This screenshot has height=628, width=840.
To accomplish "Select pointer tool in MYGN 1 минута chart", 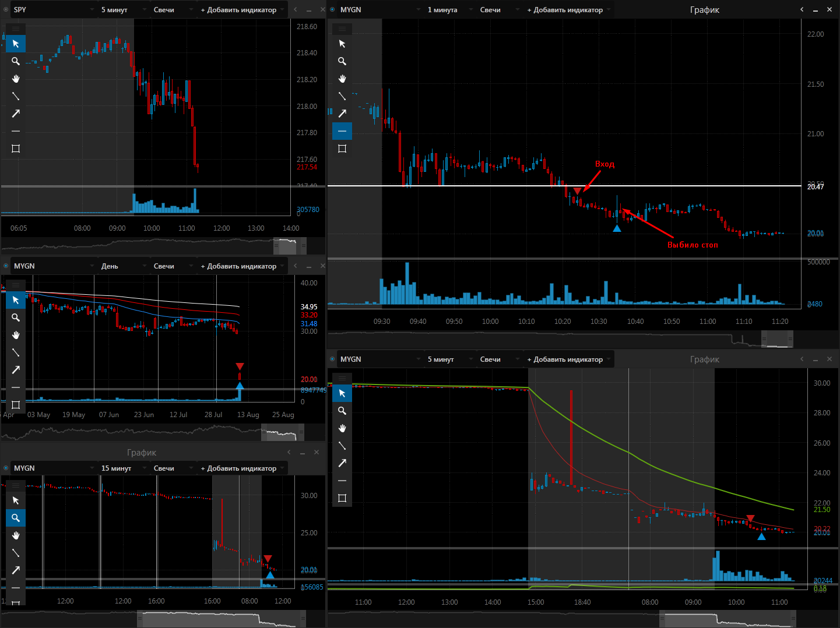I will (342, 44).
